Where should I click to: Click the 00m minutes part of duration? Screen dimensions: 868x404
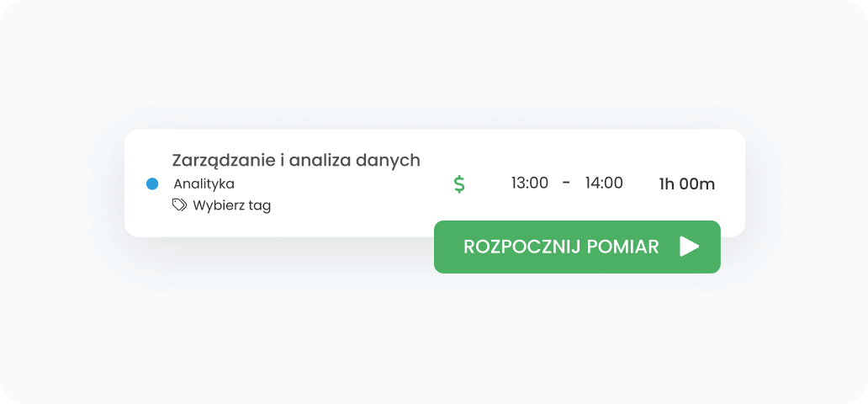(x=697, y=183)
